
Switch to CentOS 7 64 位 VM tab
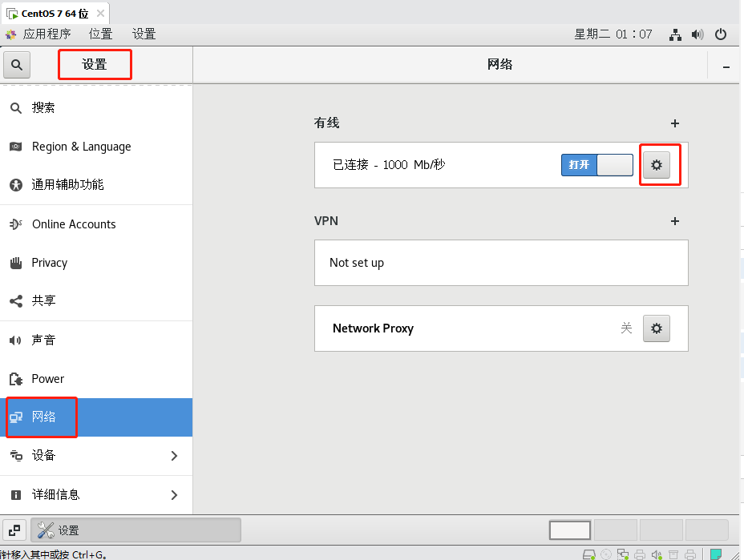tap(55, 14)
